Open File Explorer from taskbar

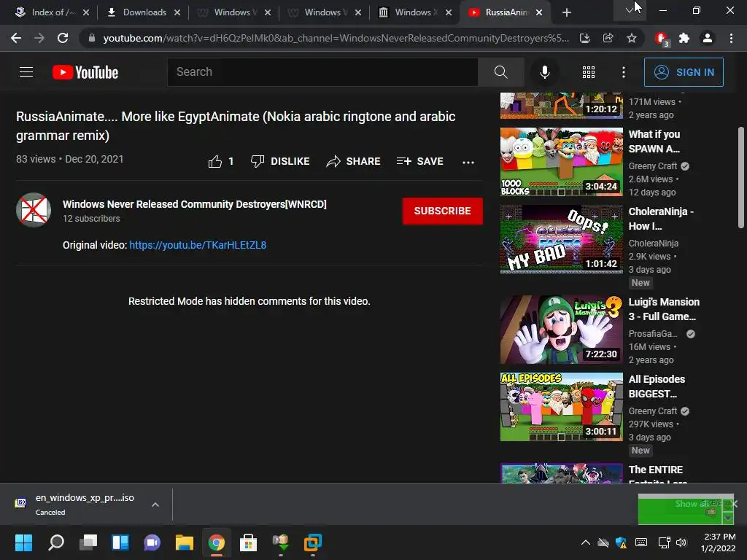(185, 542)
